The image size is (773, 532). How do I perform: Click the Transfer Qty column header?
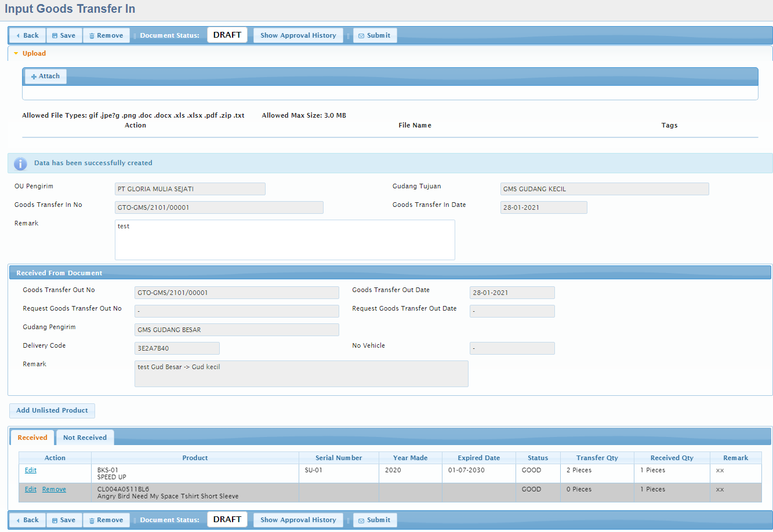(597, 458)
